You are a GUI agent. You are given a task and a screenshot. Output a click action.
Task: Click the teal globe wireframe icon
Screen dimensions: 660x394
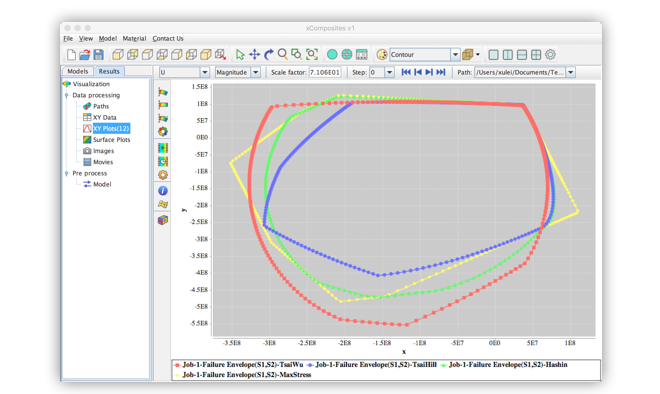(346, 55)
